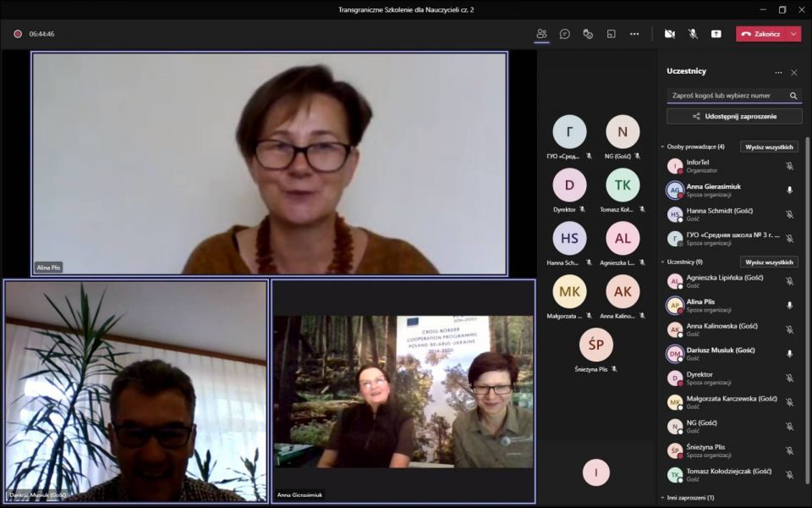Open the meeting chat panel
The width and height of the screenshot is (812, 508).
[x=564, y=34]
